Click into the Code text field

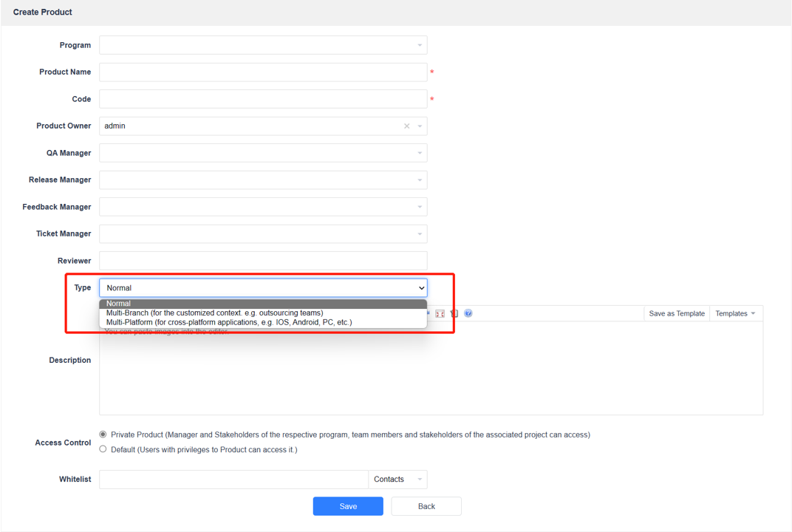tap(263, 99)
